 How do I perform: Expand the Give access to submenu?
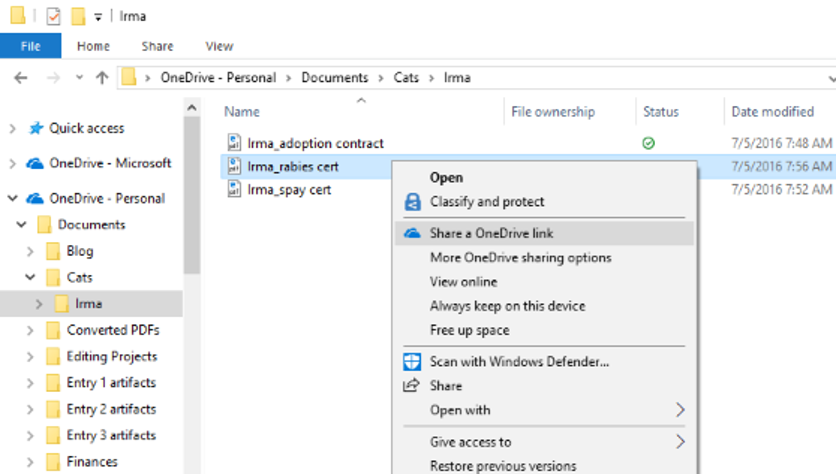pyautogui.click(x=680, y=442)
